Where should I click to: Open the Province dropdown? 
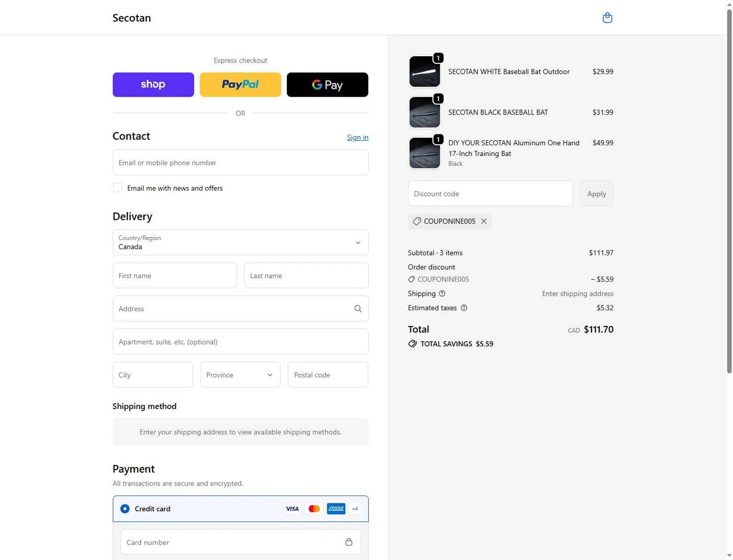pos(240,375)
